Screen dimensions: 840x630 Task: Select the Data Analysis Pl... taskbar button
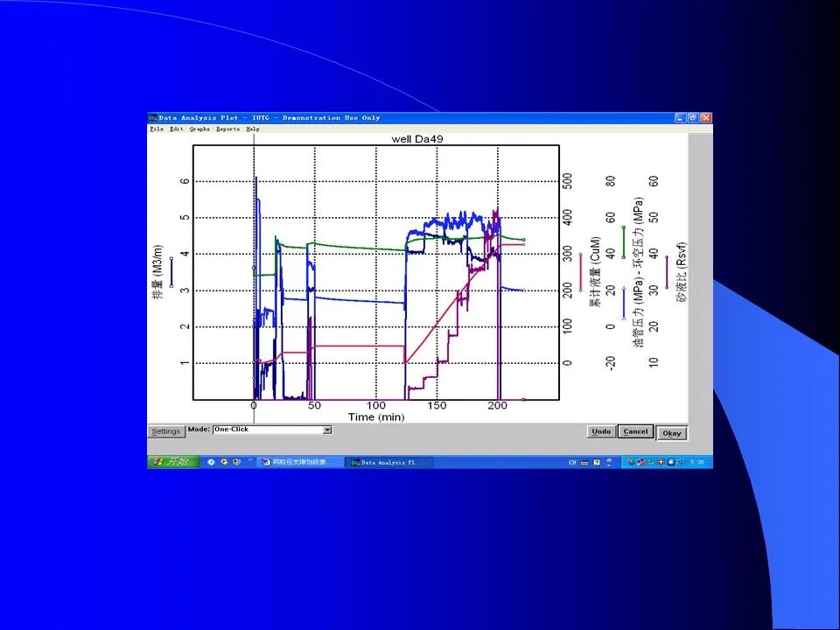click(389, 462)
